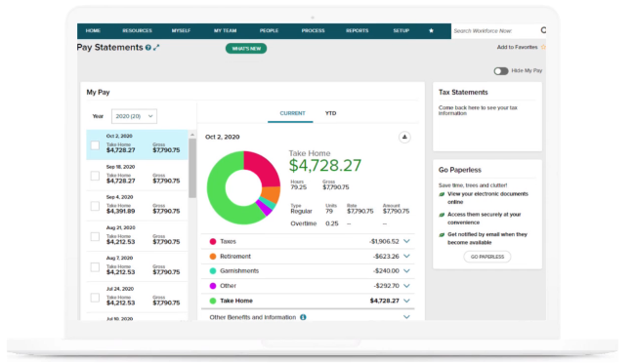
Task: Click the Add to Favorites star
Action: 543,47
